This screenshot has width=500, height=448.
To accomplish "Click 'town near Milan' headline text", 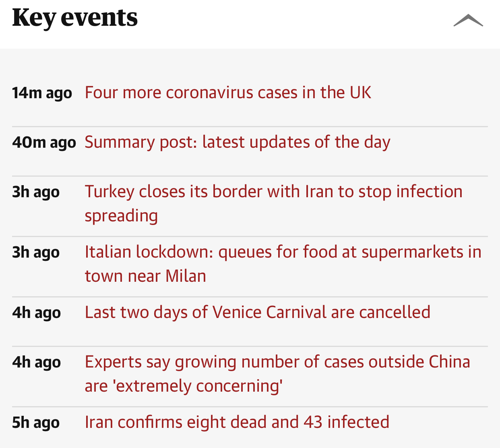I will click(145, 277).
